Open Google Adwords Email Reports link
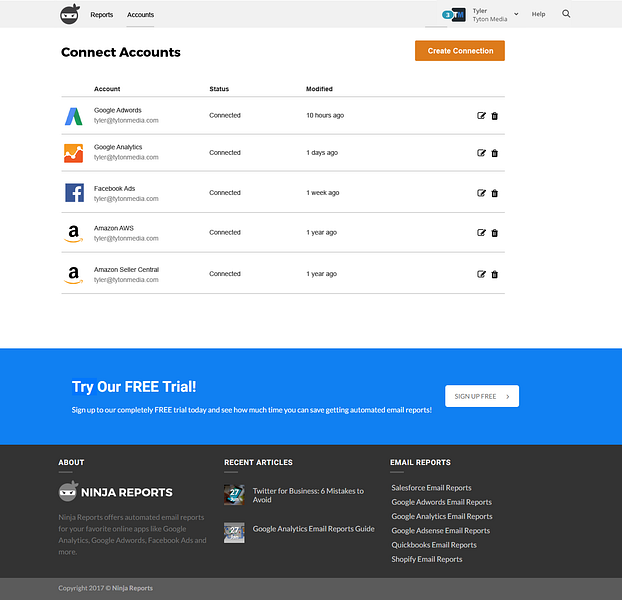 [x=442, y=502]
